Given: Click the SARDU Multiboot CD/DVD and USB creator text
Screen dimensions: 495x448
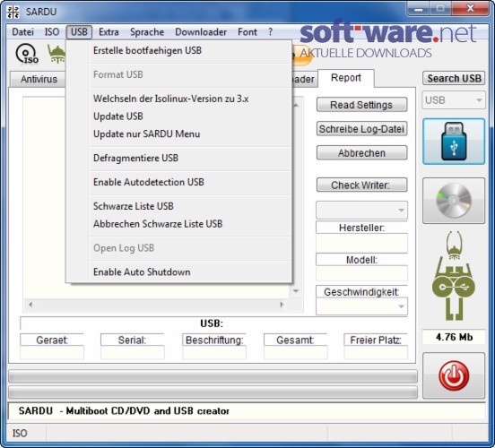Looking at the screenshot, I should pyautogui.click(x=124, y=410).
